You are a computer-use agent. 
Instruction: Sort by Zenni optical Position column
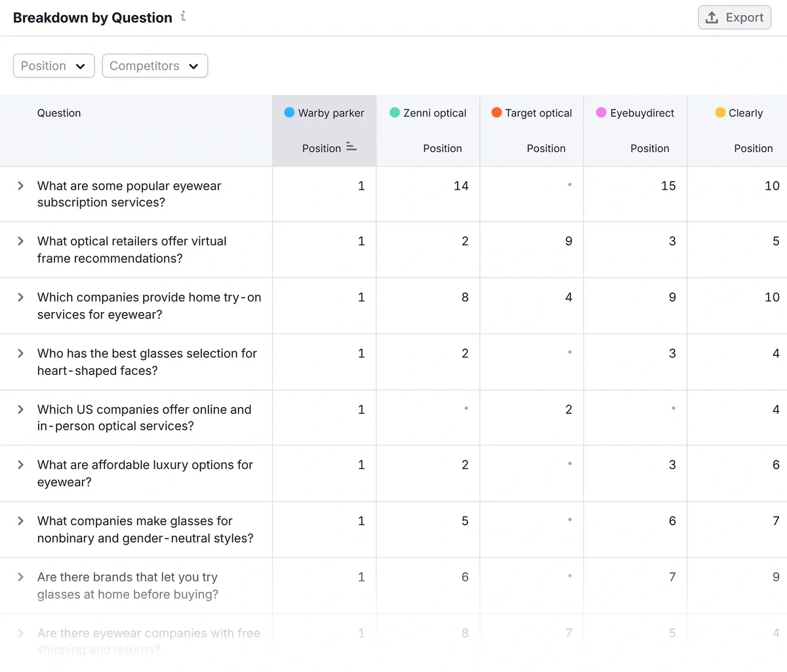click(442, 148)
